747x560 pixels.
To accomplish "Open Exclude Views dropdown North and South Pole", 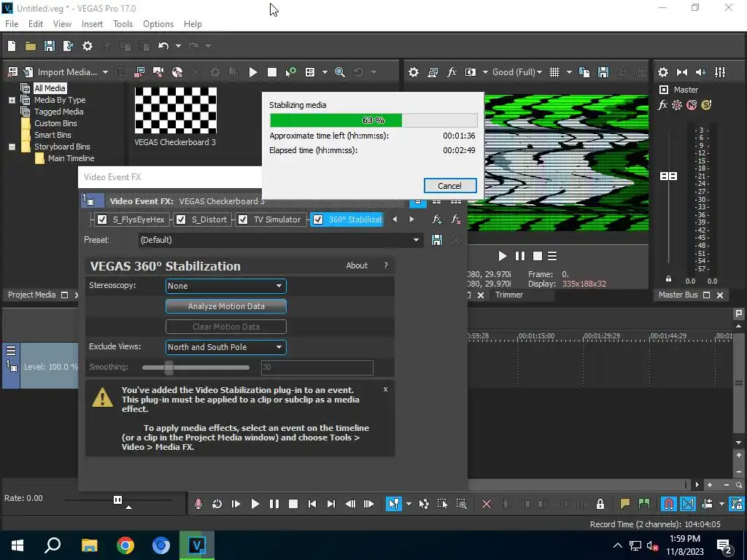I will tap(226, 347).
